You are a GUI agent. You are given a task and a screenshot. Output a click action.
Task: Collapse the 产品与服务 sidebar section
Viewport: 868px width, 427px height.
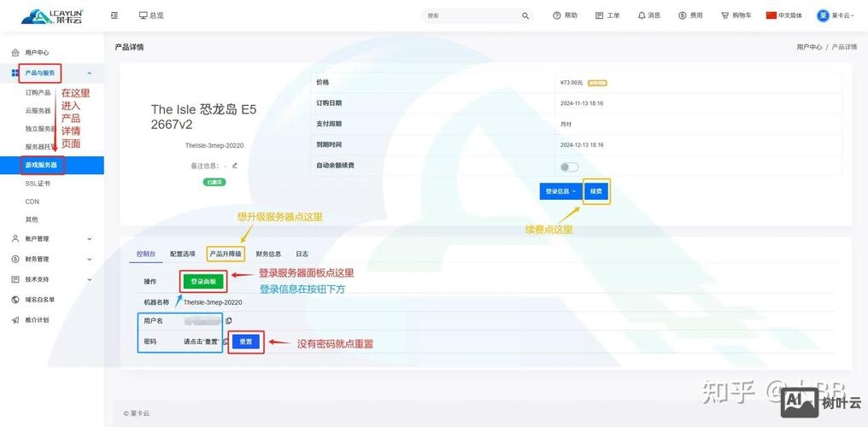[x=89, y=73]
